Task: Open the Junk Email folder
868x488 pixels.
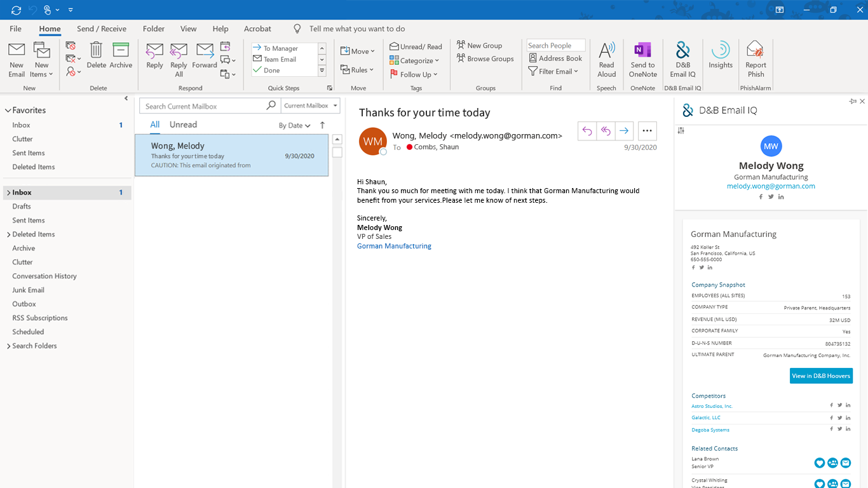Action: pyautogui.click(x=28, y=290)
